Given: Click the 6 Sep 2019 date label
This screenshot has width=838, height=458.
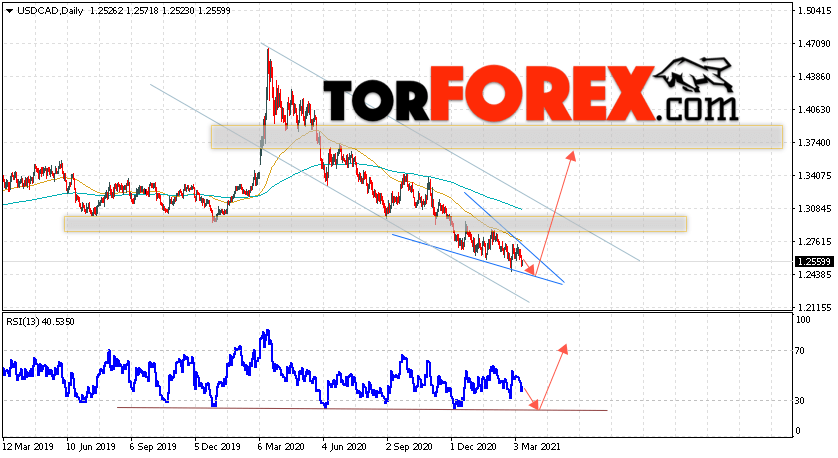Looking at the screenshot, I should pyautogui.click(x=154, y=447).
